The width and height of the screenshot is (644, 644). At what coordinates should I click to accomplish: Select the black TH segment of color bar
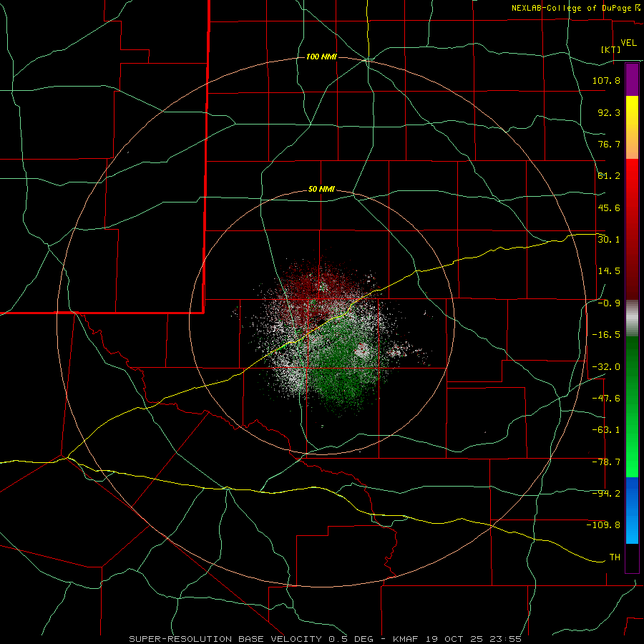coord(632,557)
